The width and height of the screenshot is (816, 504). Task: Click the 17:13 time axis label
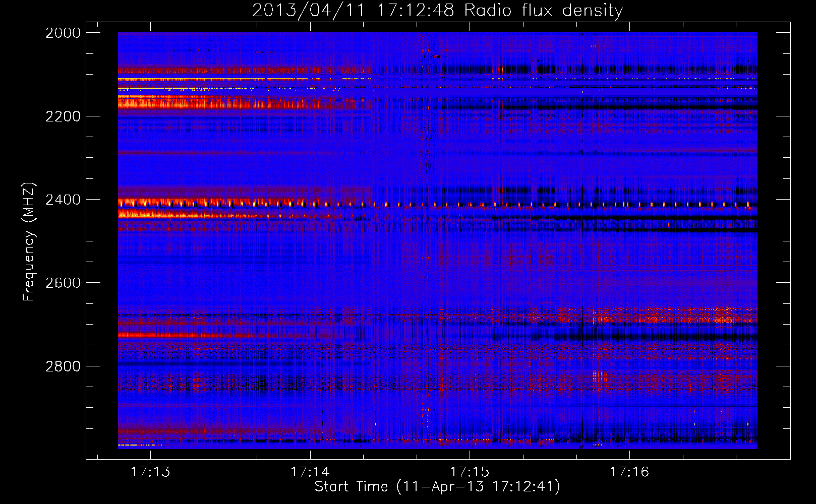coord(150,472)
